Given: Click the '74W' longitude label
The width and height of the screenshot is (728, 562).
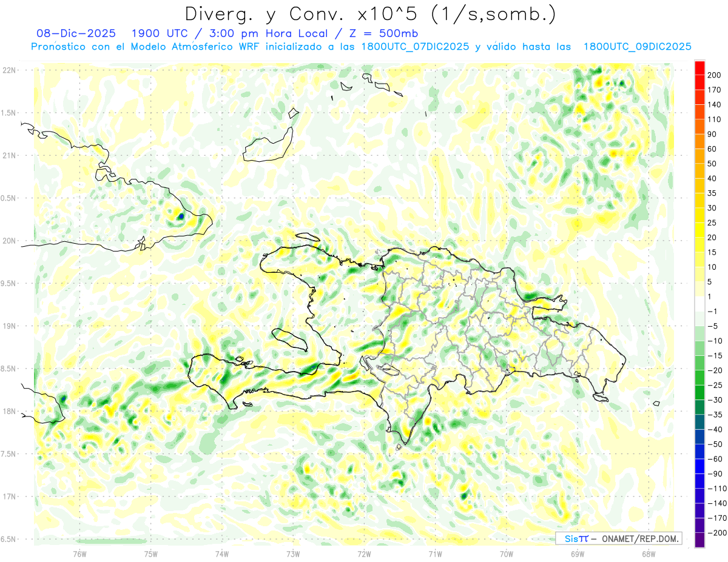Looking at the screenshot, I should click(221, 554).
